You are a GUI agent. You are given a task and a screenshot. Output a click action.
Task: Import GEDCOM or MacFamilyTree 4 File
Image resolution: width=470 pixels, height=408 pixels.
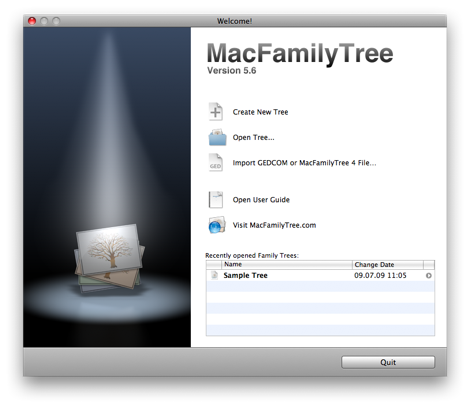click(304, 163)
